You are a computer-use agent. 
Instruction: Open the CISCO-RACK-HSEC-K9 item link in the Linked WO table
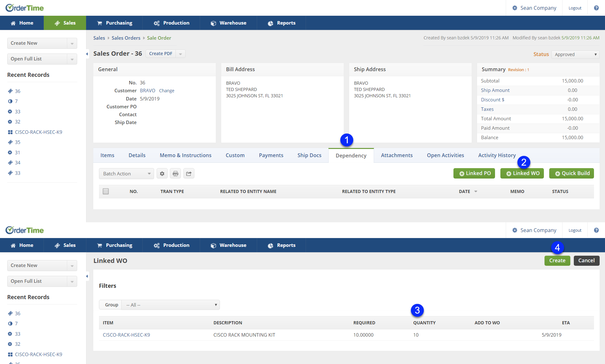[x=126, y=335]
